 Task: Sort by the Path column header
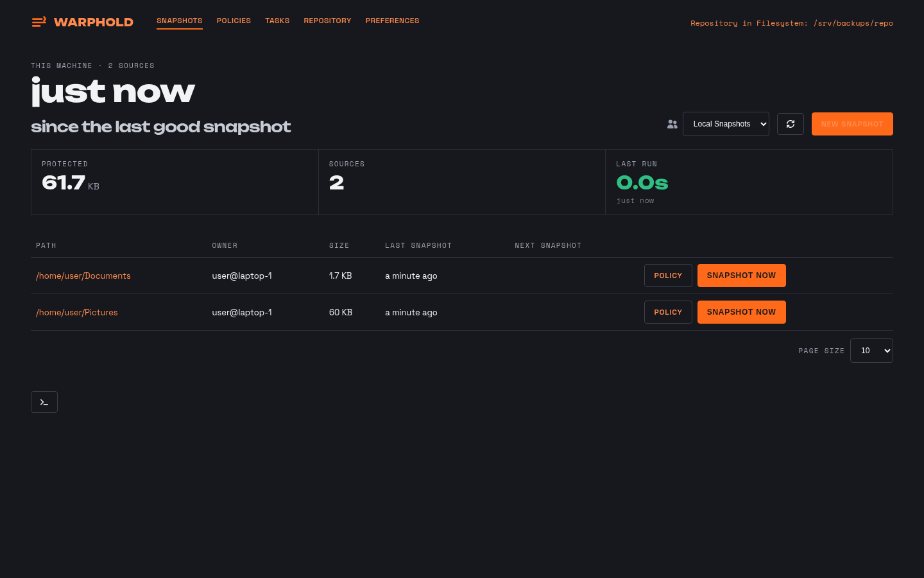click(x=46, y=245)
